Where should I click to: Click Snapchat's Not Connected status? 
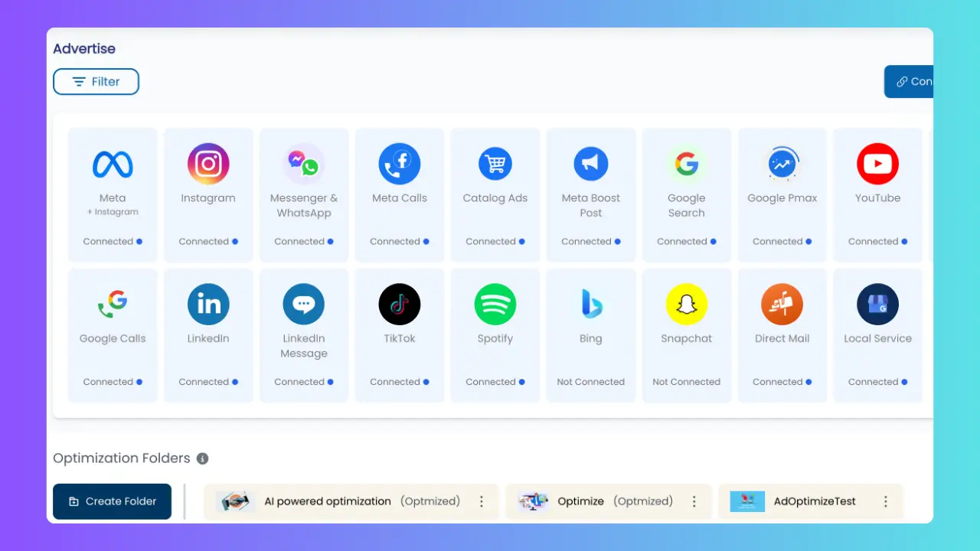(x=687, y=382)
